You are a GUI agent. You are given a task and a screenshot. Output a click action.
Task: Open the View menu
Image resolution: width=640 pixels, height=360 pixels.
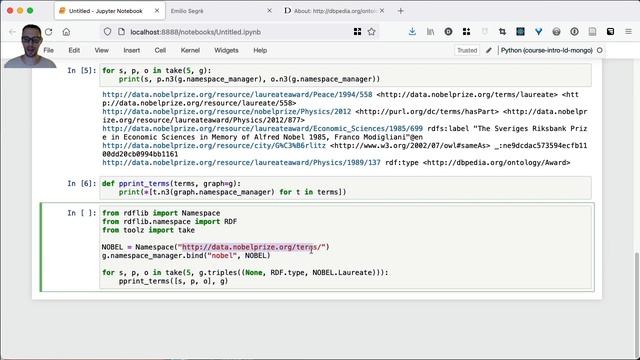[x=101, y=50]
